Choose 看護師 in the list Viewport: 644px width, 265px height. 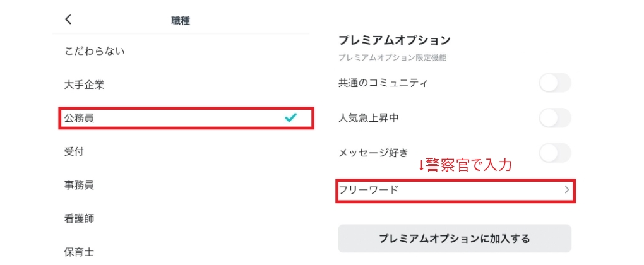[x=79, y=218]
